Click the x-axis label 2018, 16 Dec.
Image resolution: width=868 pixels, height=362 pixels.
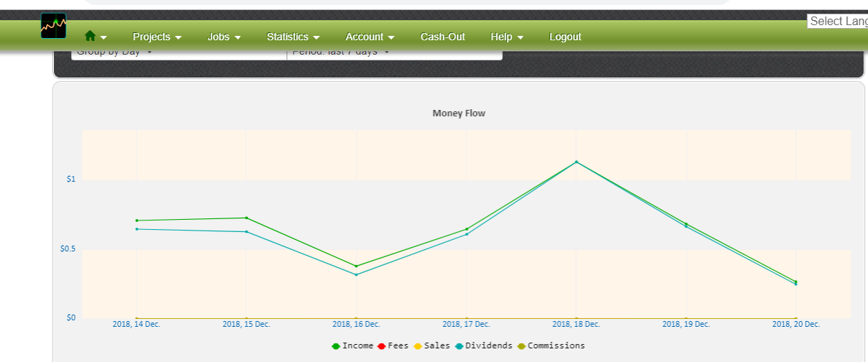pyautogui.click(x=356, y=324)
